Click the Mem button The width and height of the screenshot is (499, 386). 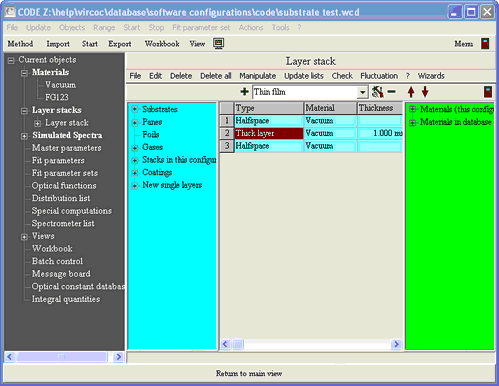463,44
